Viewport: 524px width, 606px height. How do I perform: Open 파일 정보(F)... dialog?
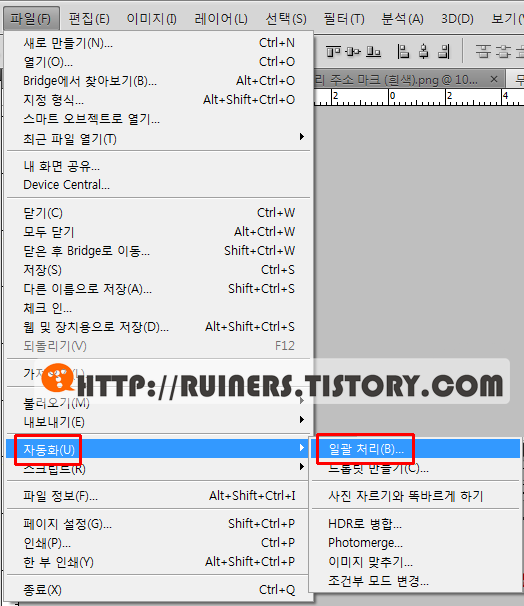(158, 495)
